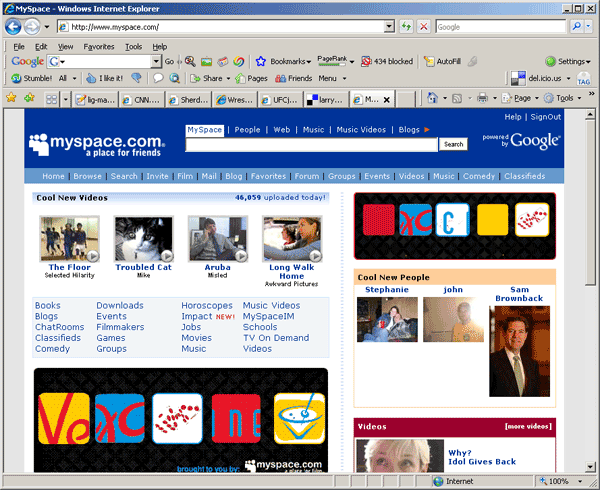Click in the browser Google search box

coord(500,27)
